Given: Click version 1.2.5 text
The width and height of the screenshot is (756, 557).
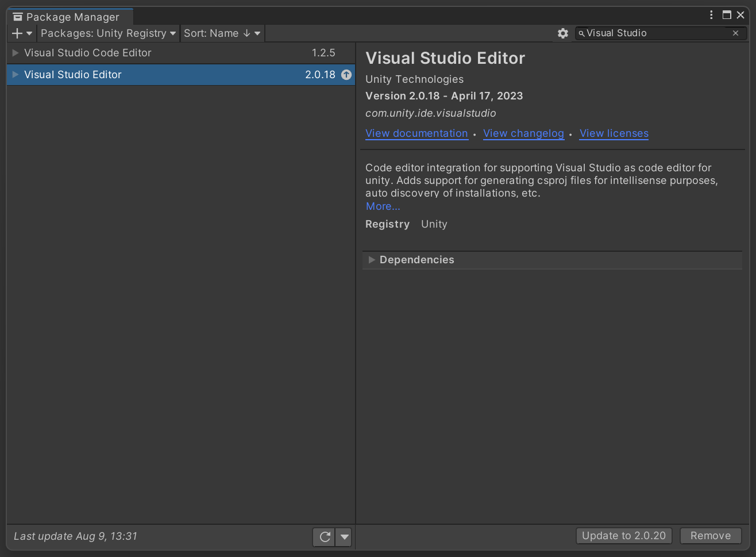Looking at the screenshot, I should point(323,53).
